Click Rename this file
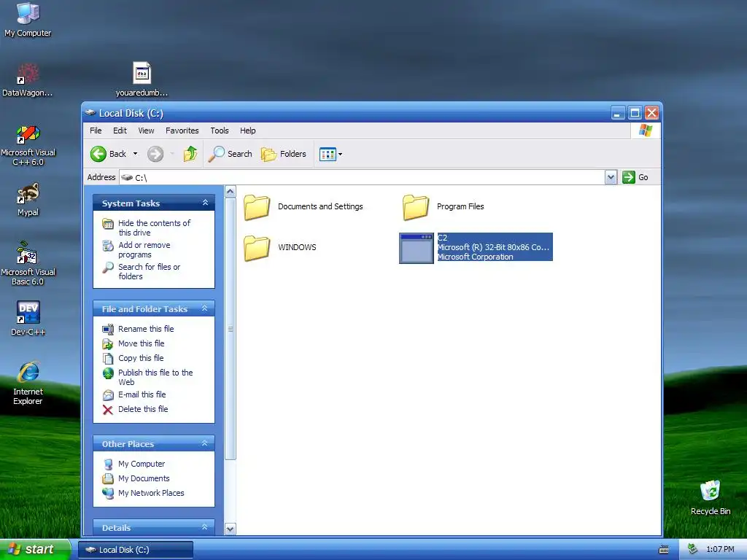747x560 pixels. pos(138,329)
